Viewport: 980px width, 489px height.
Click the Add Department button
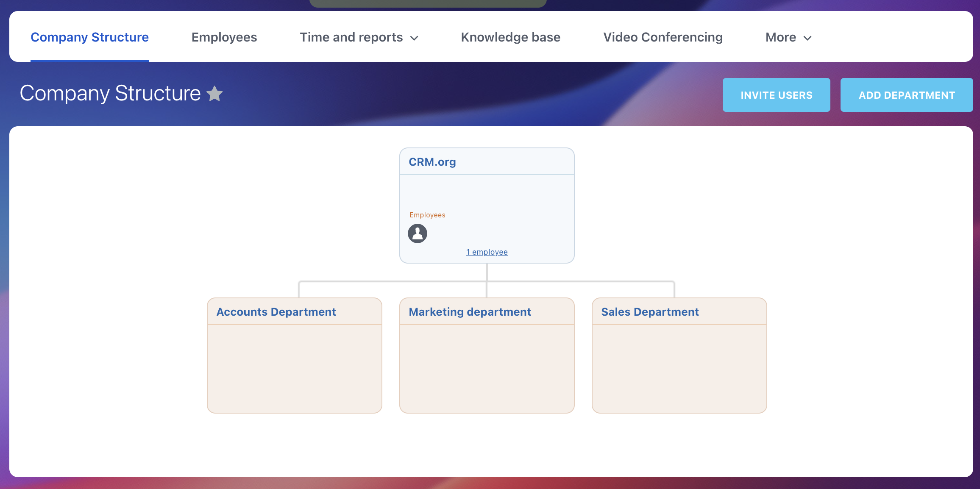point(906,95)
